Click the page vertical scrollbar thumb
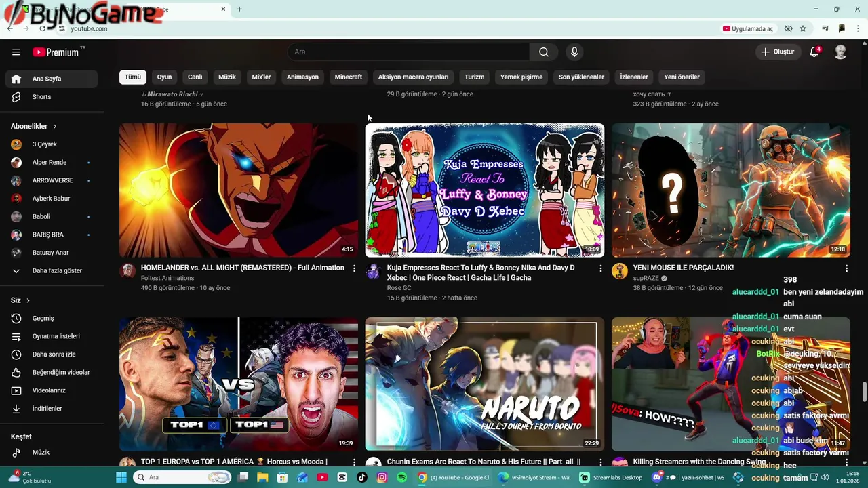 point(864,392)
